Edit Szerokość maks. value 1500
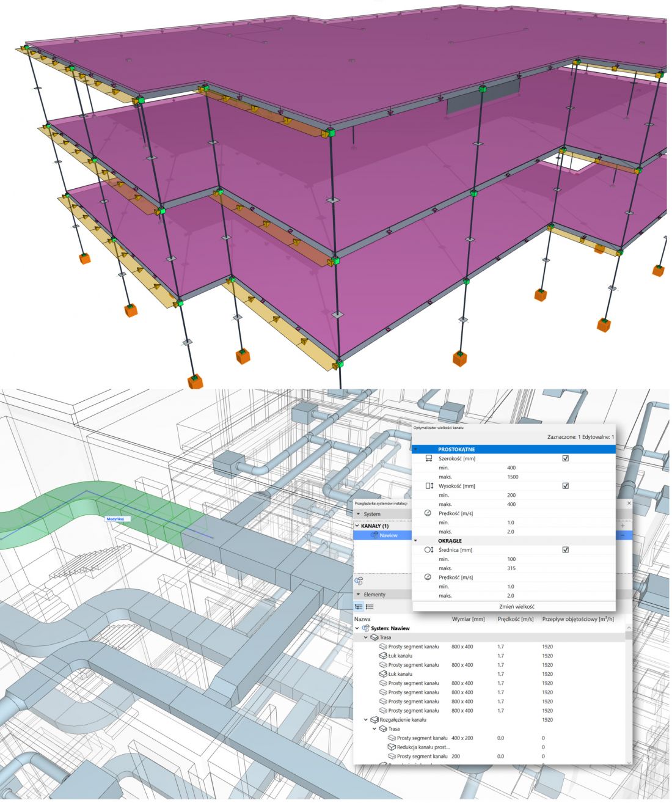 pyautogui.click(x=513, y=478)
